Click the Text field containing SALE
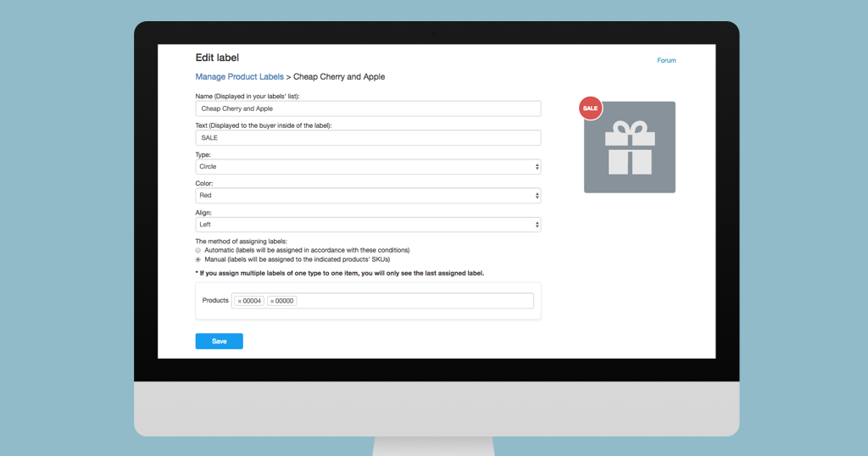 coord(368,137)
